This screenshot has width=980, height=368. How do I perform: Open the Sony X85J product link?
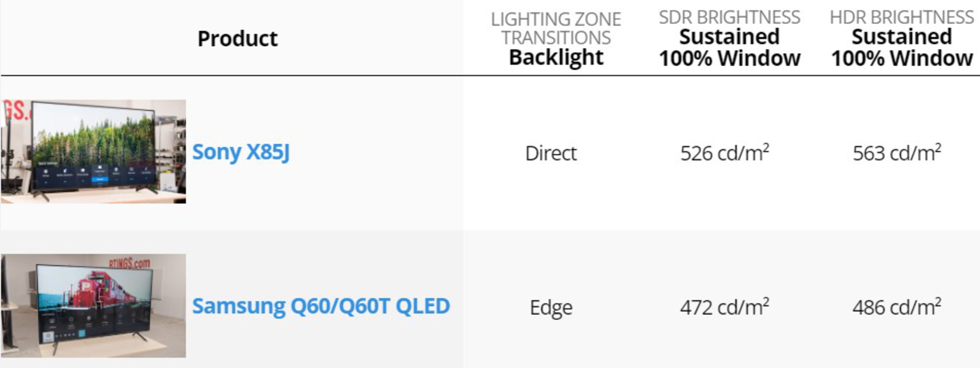pos(240,152)
